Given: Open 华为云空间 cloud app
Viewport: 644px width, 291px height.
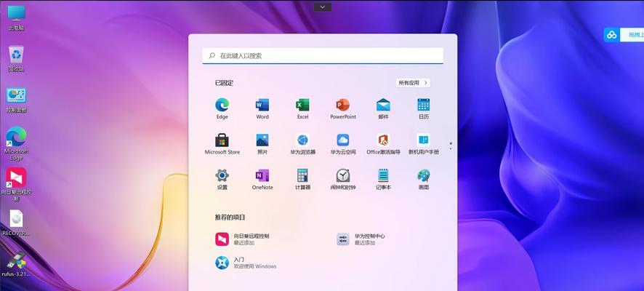Looking at the screenshot, I should [x=343, y=144].
